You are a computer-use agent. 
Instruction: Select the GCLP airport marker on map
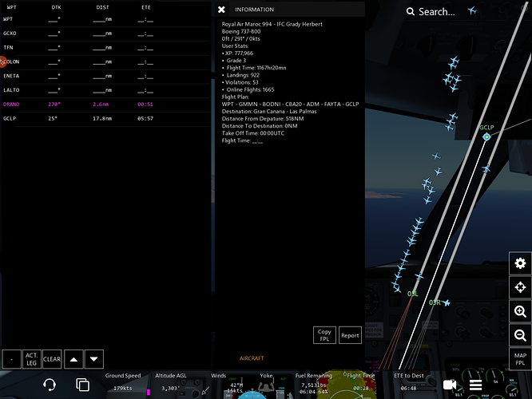pos(486,136)
